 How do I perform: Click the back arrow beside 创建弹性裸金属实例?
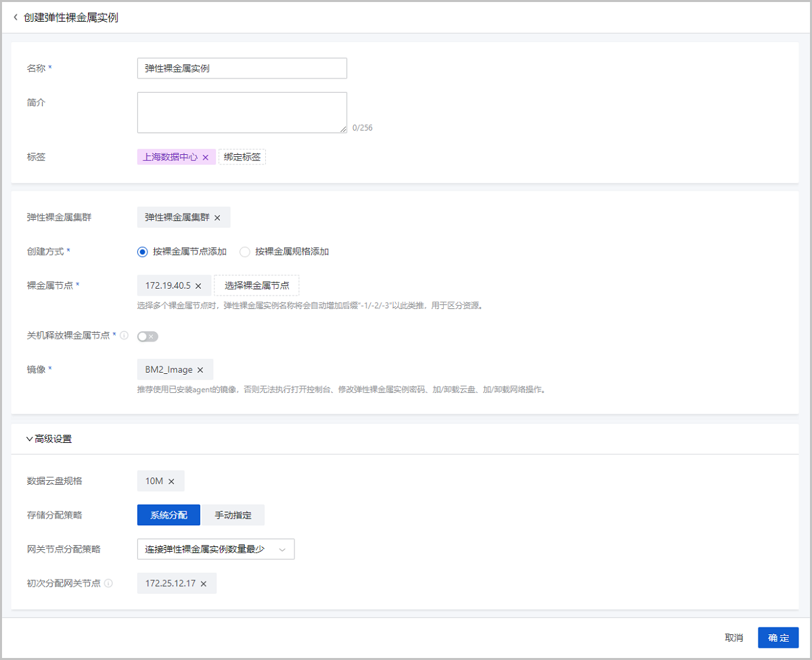[x=15, y=17]
